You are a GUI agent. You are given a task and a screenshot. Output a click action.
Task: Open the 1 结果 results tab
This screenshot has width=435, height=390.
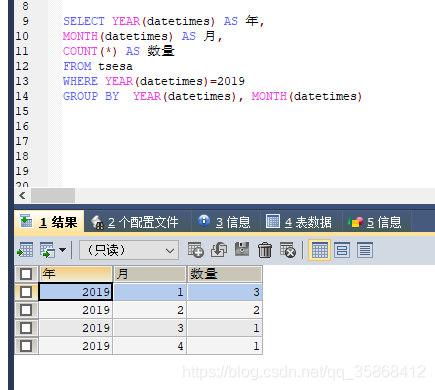49,222
